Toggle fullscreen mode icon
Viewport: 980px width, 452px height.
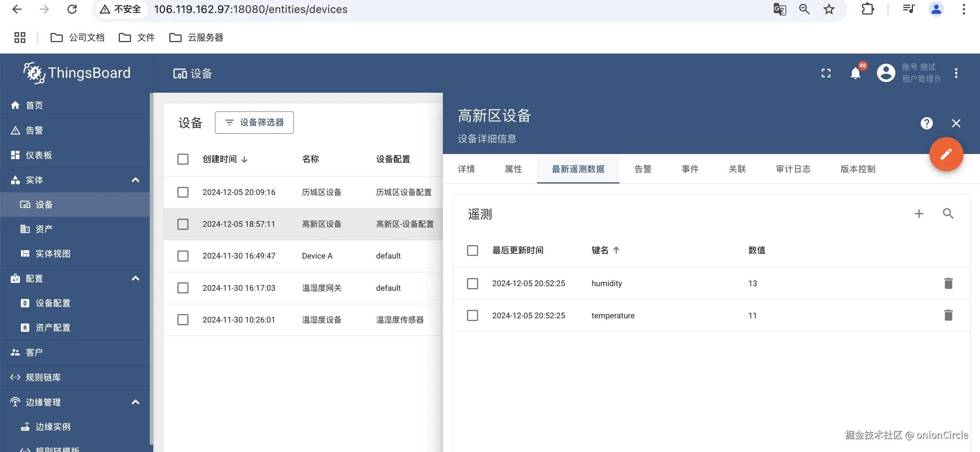coord(826,73)
